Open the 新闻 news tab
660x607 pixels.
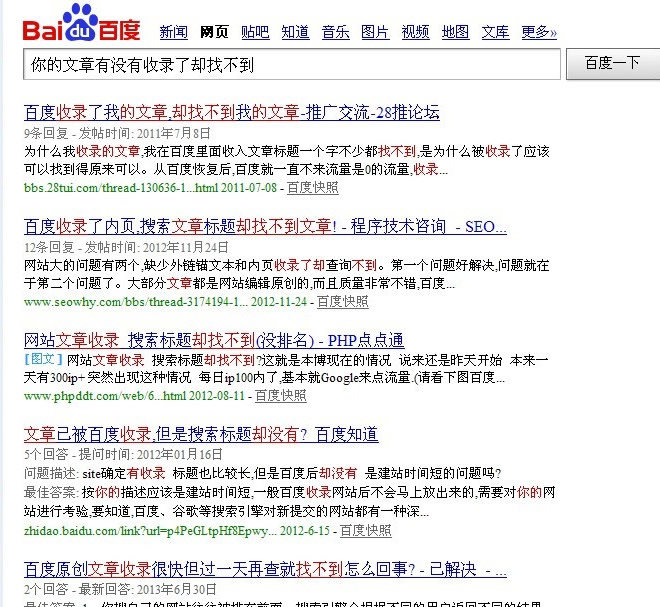coord(173,32)
